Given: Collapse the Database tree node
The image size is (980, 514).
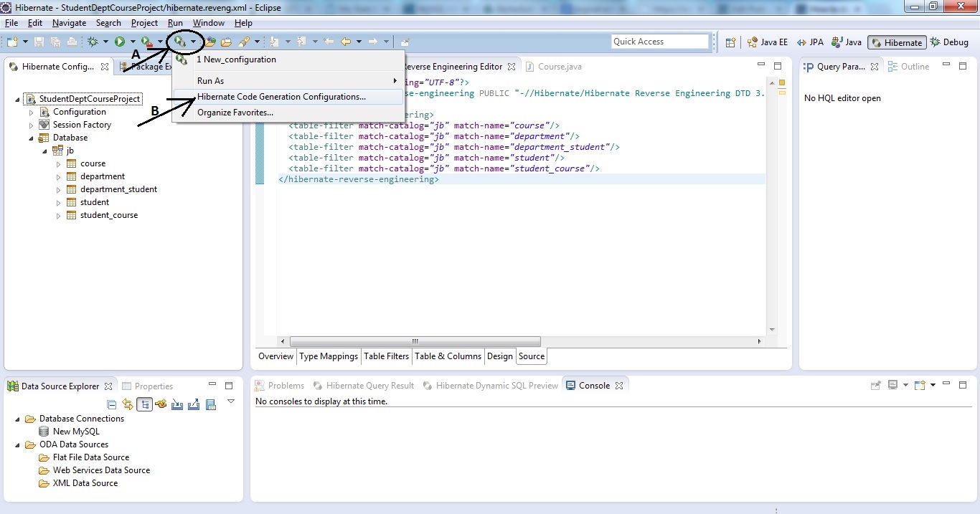Looking at the screenshot, I should tap(31, 138).
